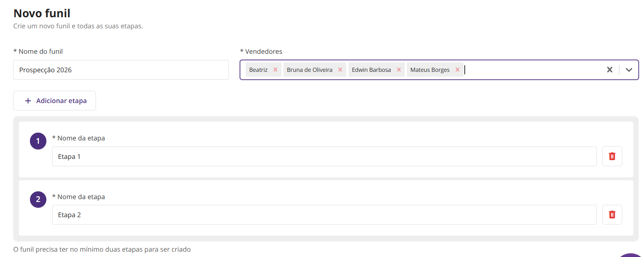Click the Edwin Barbosa tag label

(371, 70)
